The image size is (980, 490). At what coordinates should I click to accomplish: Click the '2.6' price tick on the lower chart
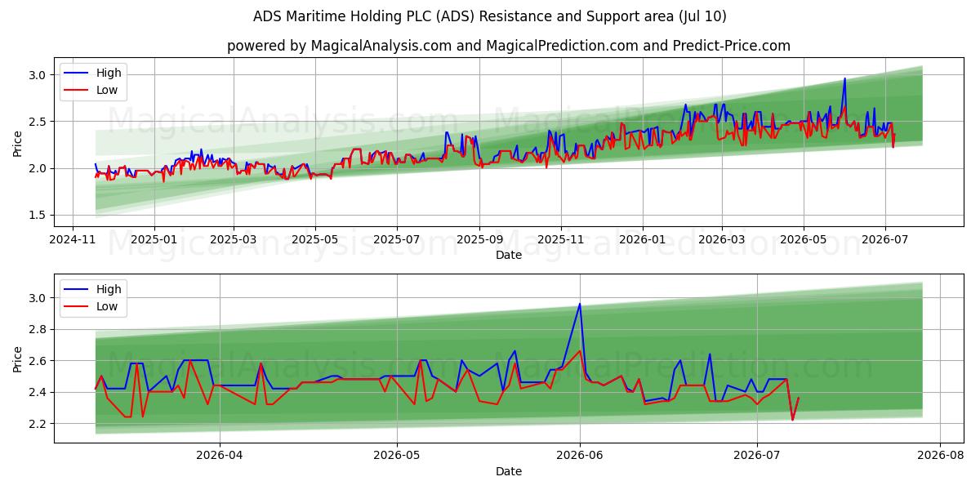pos(39,361)
